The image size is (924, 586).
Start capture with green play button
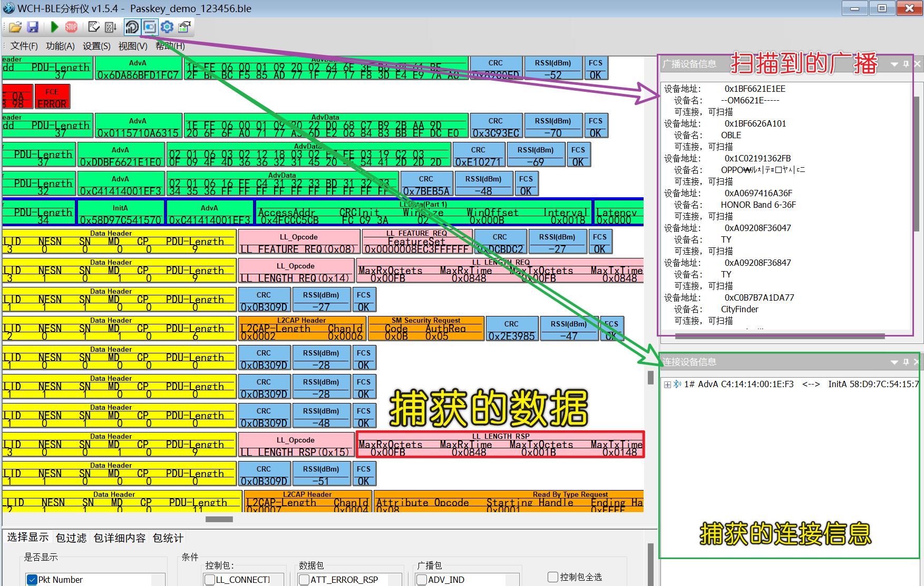[x=54, y=27]
